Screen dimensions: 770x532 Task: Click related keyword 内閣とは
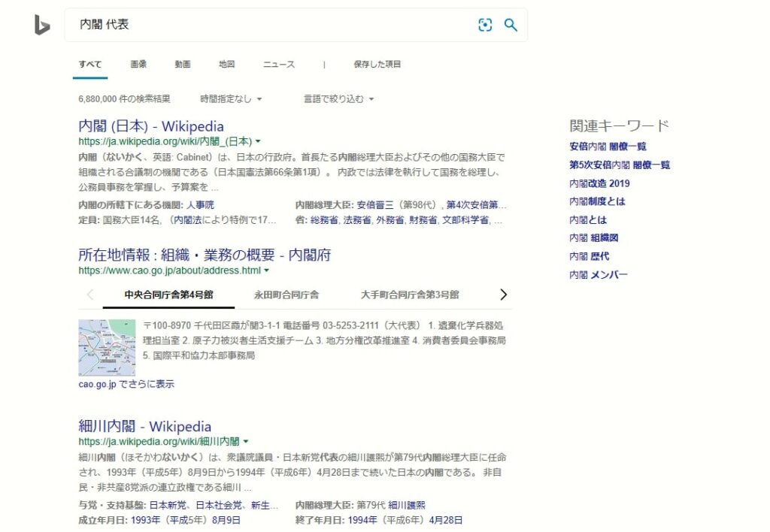tap(588, 219)
